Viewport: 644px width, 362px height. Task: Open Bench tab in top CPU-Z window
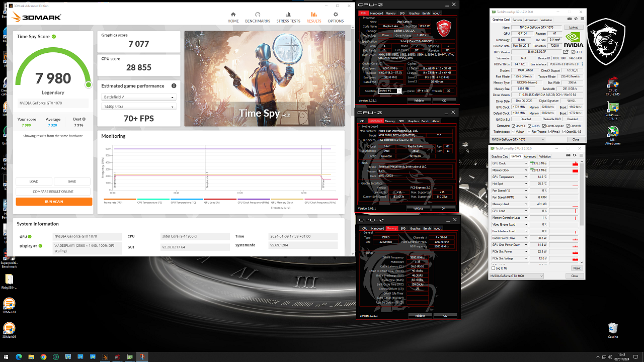pos(427,13)
